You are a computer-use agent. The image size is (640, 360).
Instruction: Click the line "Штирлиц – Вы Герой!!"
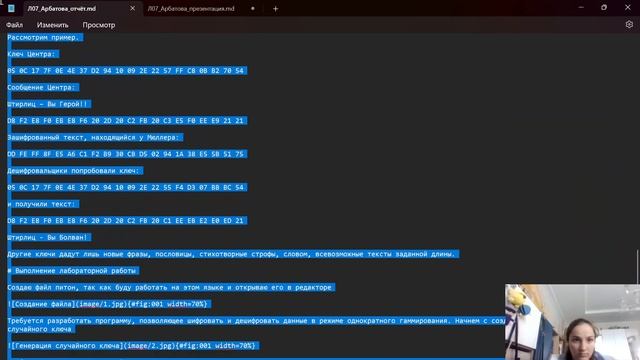pyautogui.click(x=47, y=104)
